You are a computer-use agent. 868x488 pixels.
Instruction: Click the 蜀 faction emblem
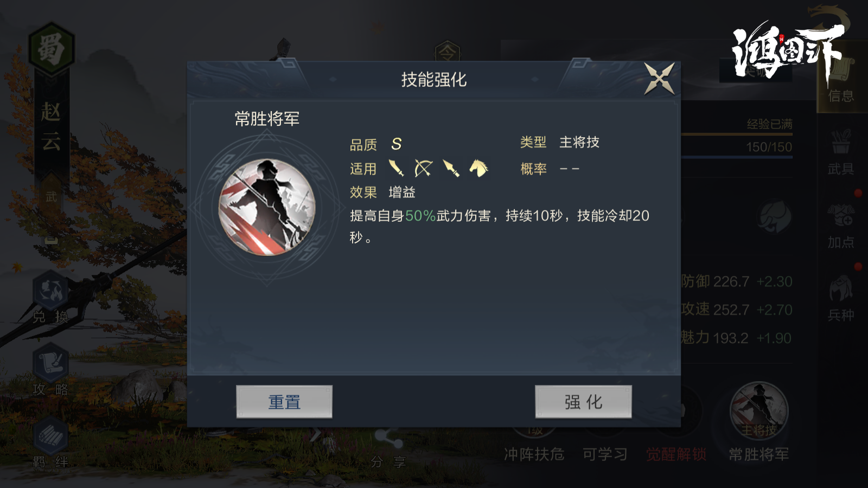pos(51,49)
